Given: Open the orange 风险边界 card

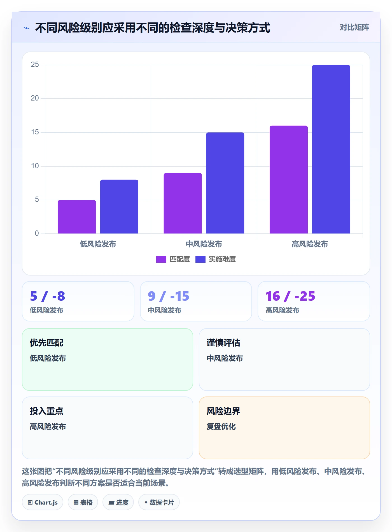Looking at the screenshot, I should [x=284, y=428].
